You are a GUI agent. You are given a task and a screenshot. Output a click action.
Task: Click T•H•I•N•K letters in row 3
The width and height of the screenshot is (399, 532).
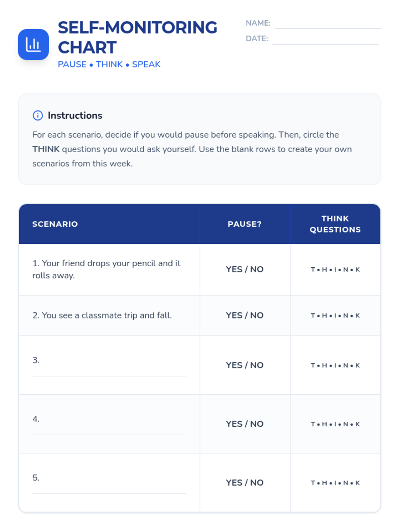[335, 365]
